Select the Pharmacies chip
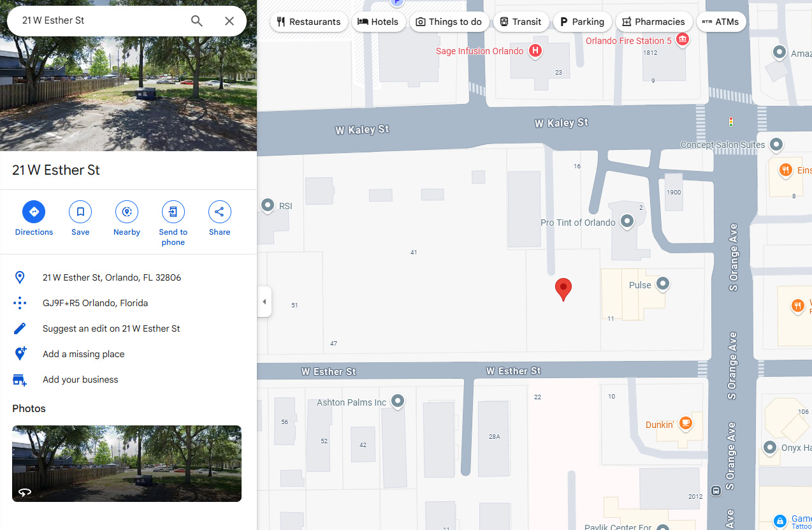Image resolution: width=812 pixels, height=530 pixels. [x=653, y=22]
